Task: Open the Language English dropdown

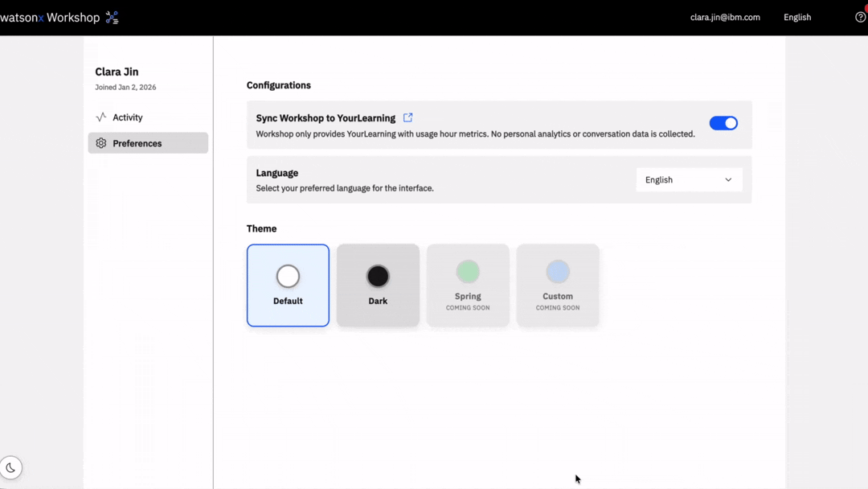Action: point(690,180)
